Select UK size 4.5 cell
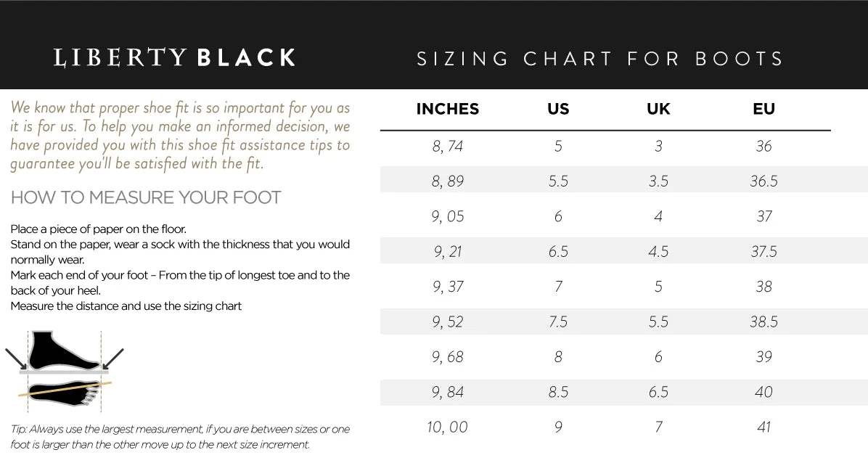868x471 pixels. (658, 251)
